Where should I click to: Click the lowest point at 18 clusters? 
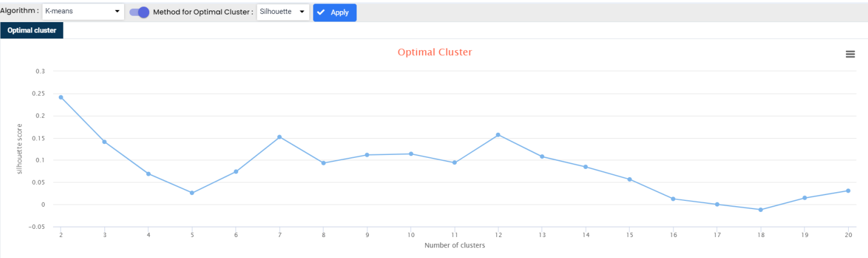click(761, 210)
